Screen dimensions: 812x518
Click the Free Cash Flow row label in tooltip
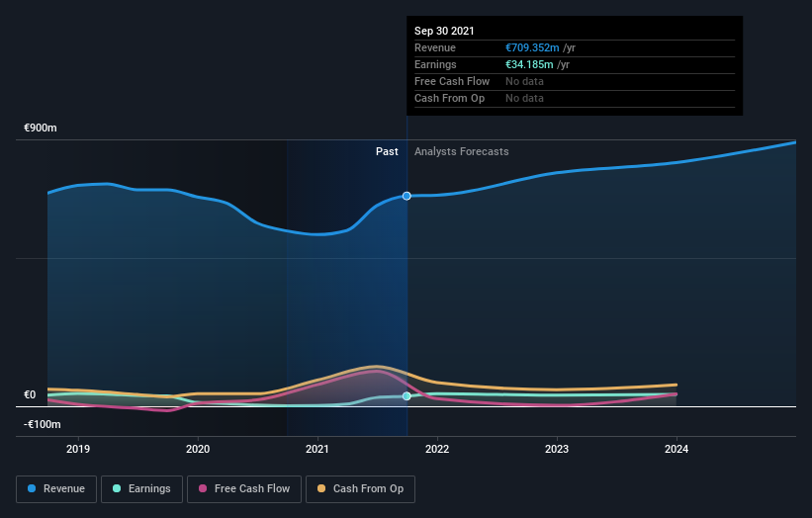click(x=452, y=81)
